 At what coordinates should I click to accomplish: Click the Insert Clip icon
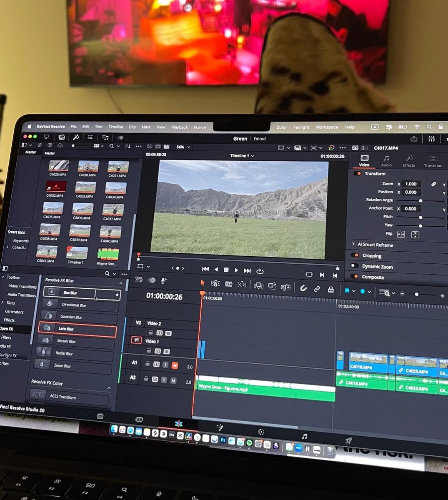[258, 285]
